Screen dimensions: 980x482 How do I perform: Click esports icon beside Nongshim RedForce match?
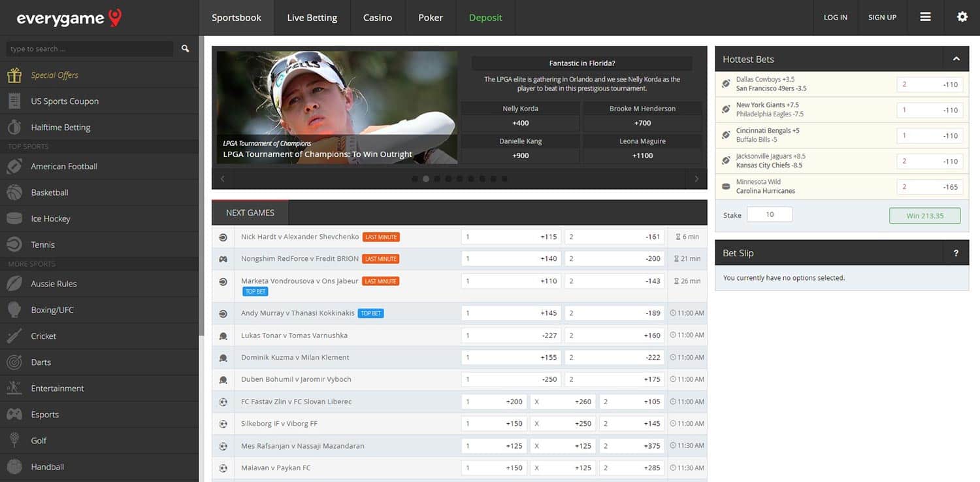(223, 259)
